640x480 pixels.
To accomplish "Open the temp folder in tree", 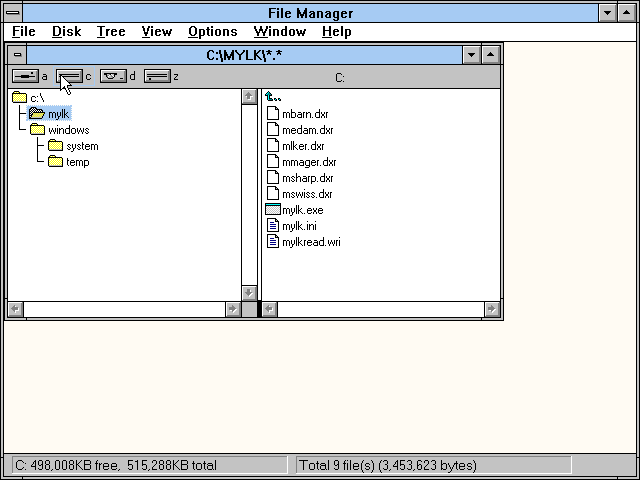I will point(77,162).
